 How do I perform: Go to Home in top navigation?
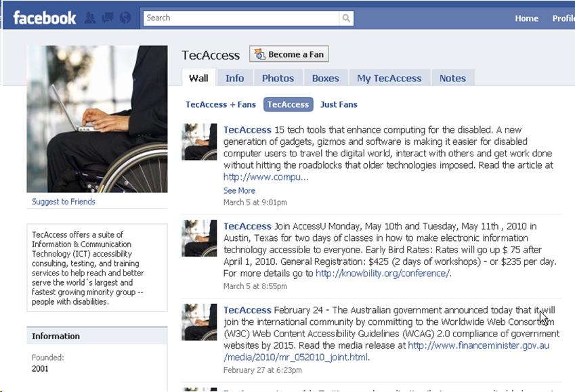click(x=527, y=18)
